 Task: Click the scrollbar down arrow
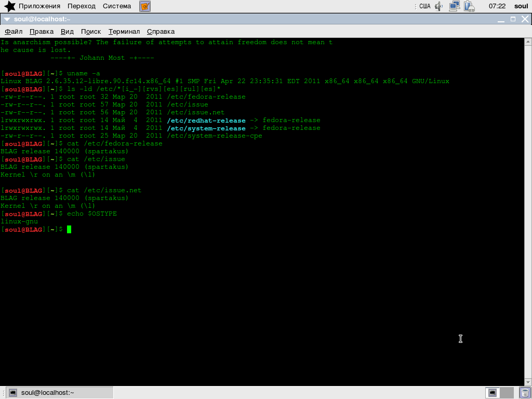point(528,382)
